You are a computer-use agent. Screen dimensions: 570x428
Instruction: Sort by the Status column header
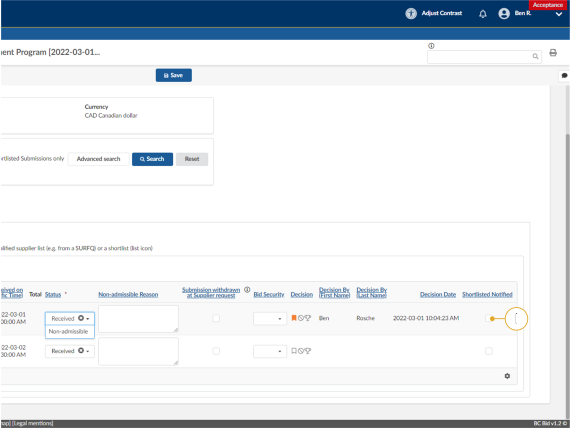tap(53, 294)
